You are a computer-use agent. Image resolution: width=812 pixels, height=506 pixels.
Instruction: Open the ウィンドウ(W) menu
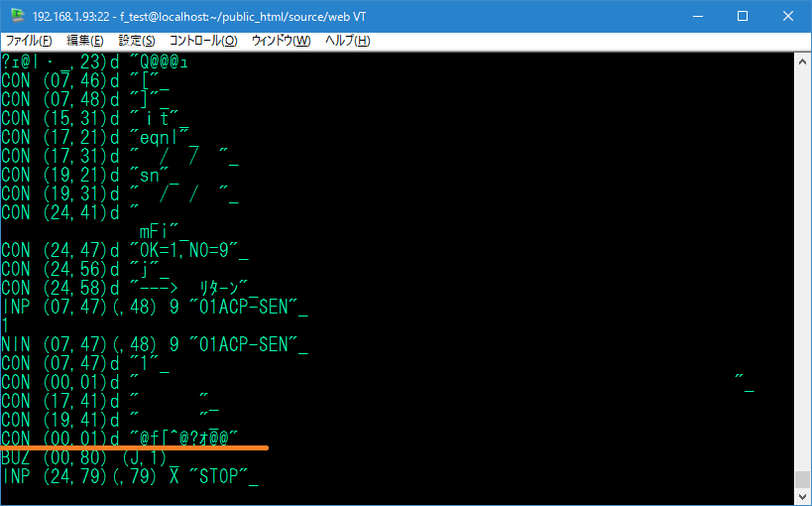pyautogui.click(x=281, y=41)
